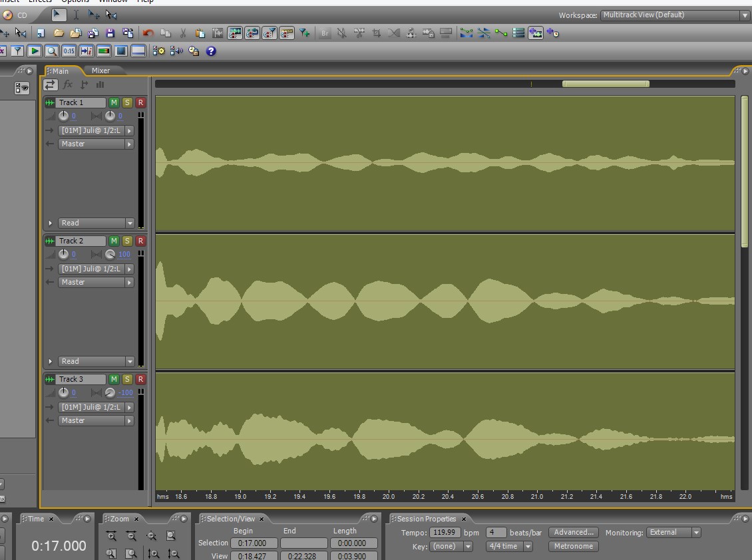The image size is (752, 560).
Task: Click Zoom To Selection icon
Action: point(171,536)
